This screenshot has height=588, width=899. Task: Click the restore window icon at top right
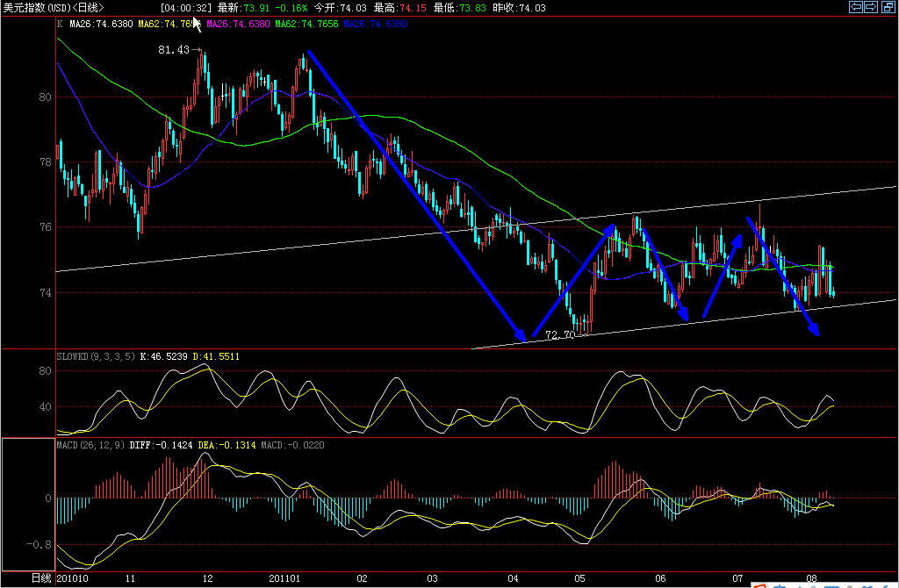coord(888,7)
